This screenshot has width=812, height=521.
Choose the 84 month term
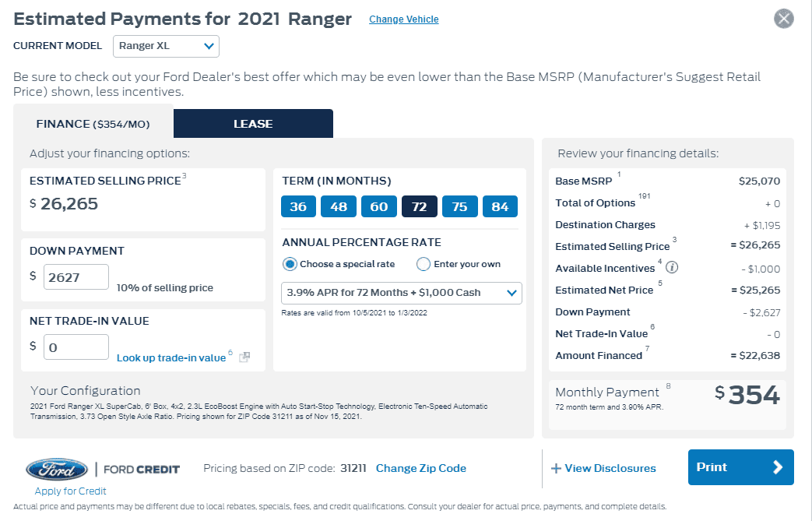pyautogui.click(x=500, y=206)
